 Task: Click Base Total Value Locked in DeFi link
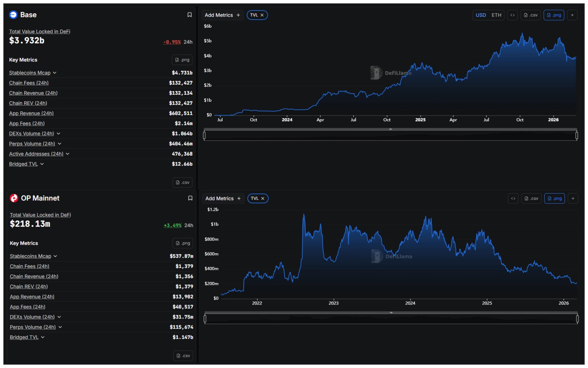pyautogui.click(x=40, y=32)
